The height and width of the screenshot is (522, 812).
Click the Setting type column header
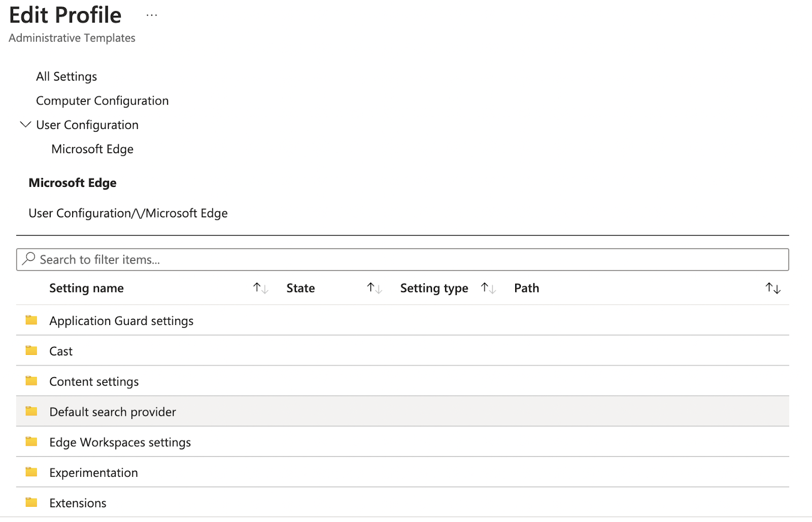point(434,288)
